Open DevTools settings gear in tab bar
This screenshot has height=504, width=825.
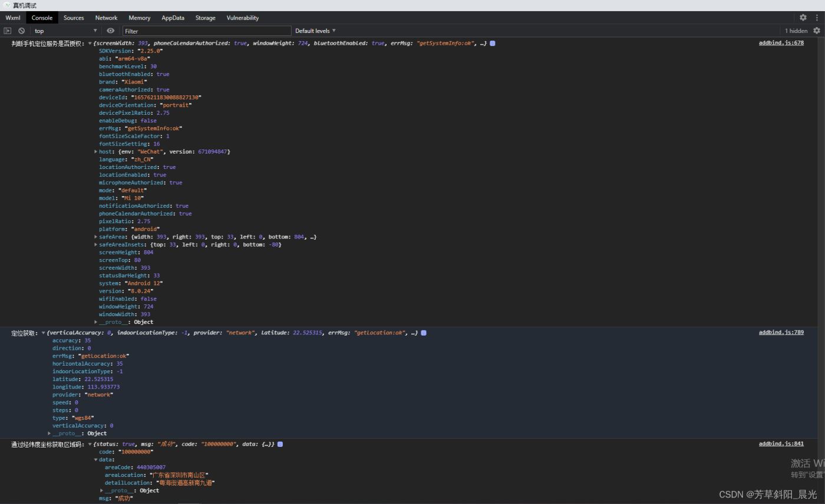[x=803, y=18]
